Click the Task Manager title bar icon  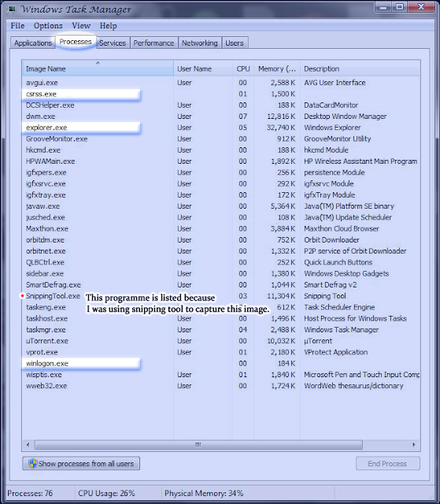(11, 9)
